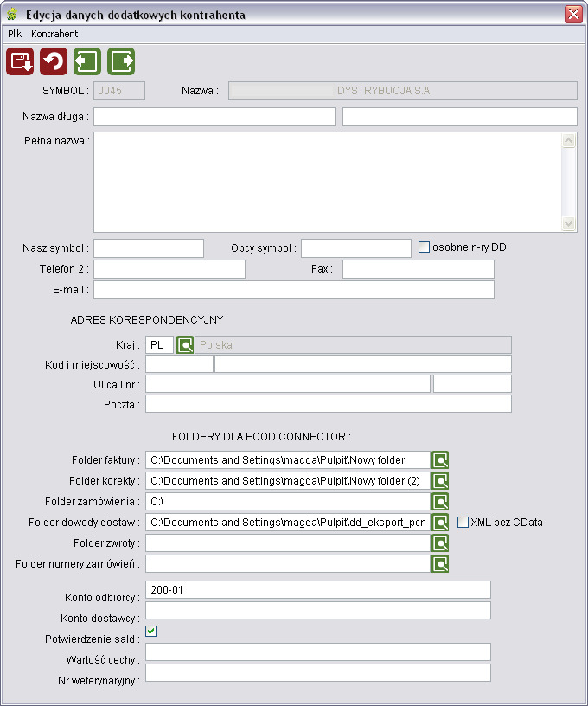Click the Folder dowody dostaw path field
Viewport: 588px width, 706px height.
(288, 523)
